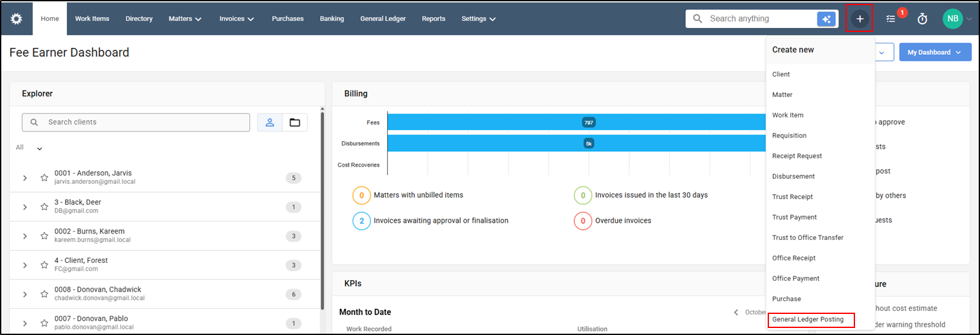980x335 pixels.
Task: Star the Burns, Kareem client
Action: [45, 236]
